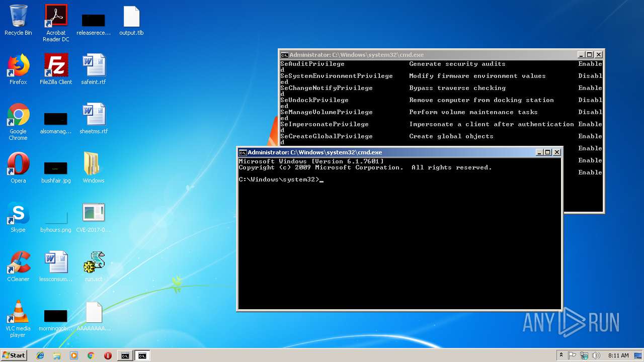Click 'Microsoft Windows [Version 6.1.7601]' line
Viewport: 644px width, 362px height.
[x=311, y=161]
